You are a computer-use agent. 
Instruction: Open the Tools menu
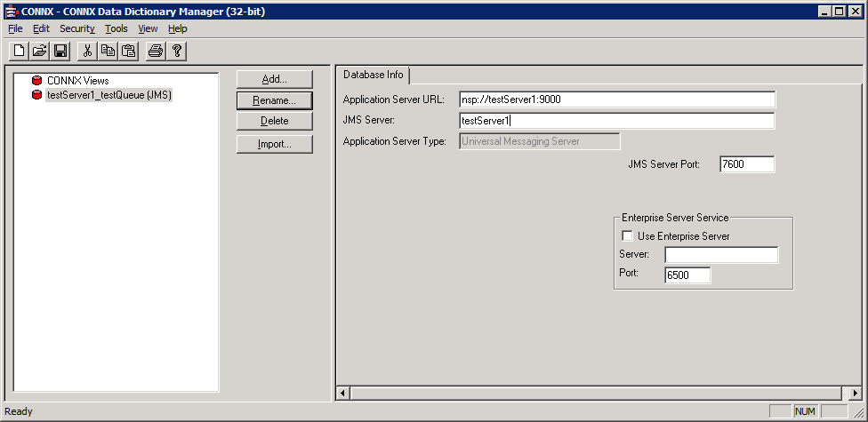(x=117, y=28)
